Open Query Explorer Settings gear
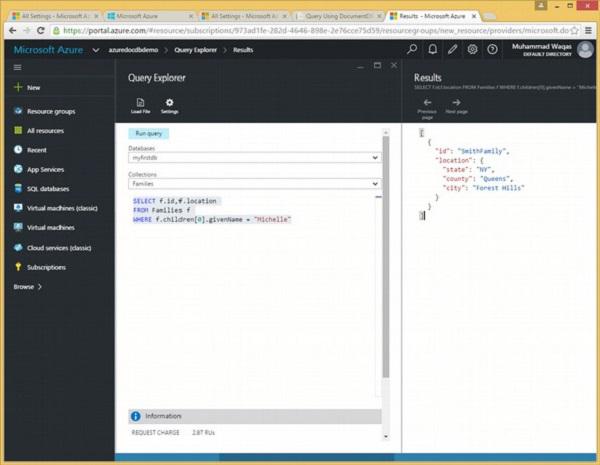The height and width of the screenshot is (465, 600). (169, 103)
